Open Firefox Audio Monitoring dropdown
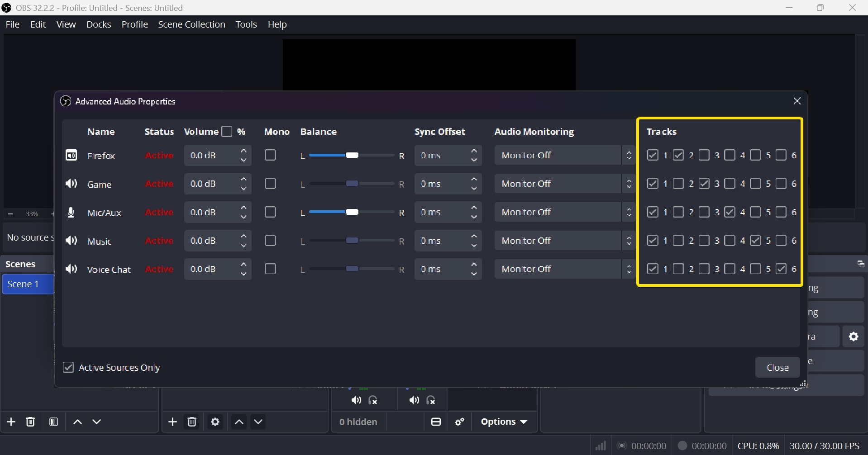Image resolution: width=868 pixels, height=455 pixels. click(565, 155)
